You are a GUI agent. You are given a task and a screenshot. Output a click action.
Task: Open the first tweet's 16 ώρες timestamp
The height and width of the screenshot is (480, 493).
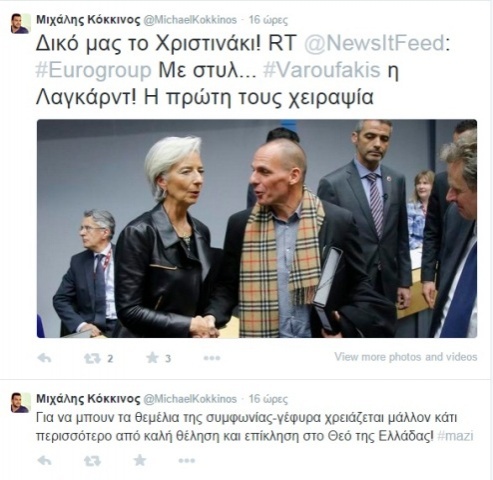(x=268, y=20)
